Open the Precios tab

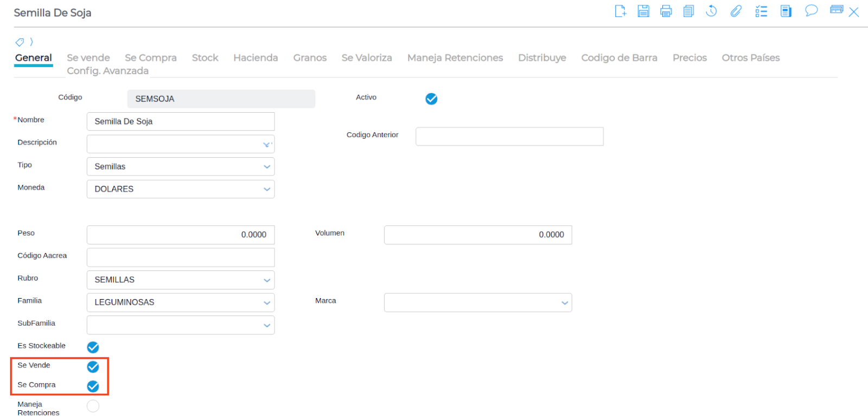[x=690, y=58]
